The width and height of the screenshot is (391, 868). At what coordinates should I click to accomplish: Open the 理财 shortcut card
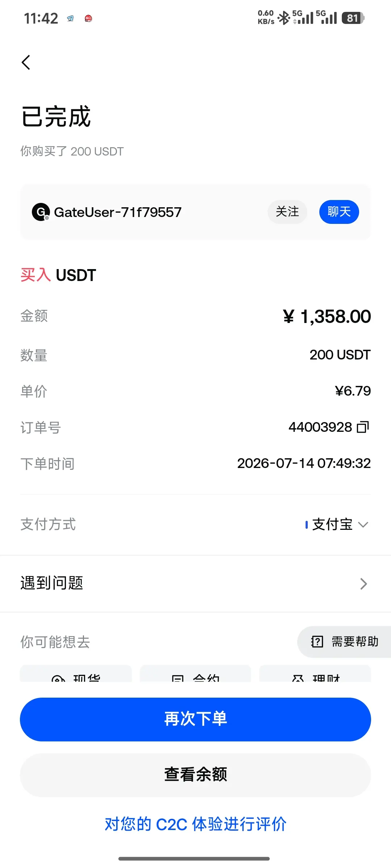click(x=315, y=674)
